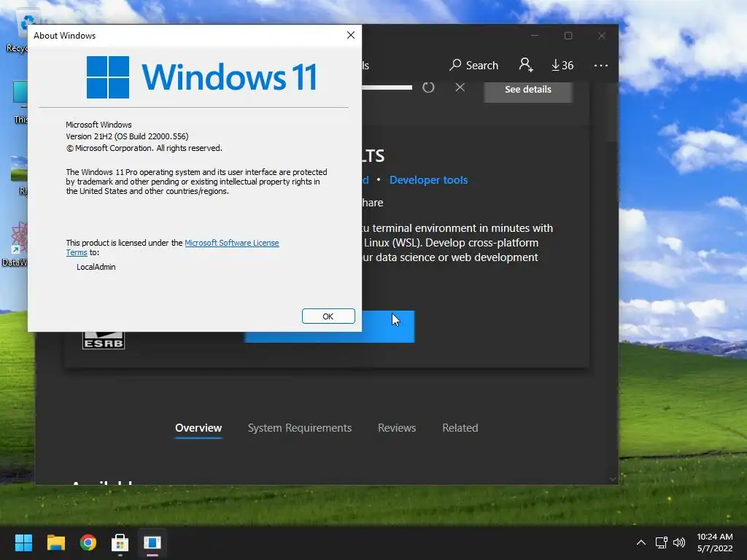The width and height of the screenshot is (747, 560).
Task: Open the Windows Start menu
Action: tap(23, 542)
